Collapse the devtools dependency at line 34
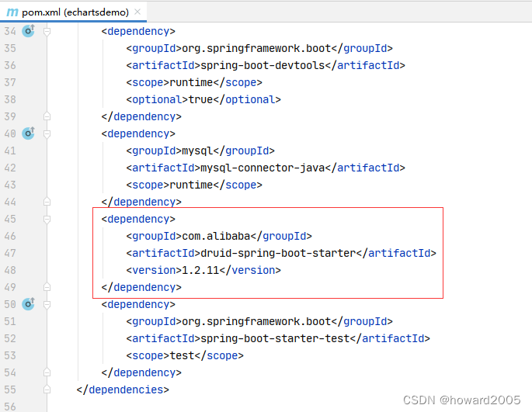The height and width of the screenshot is (412, 532). coord(47,31)
